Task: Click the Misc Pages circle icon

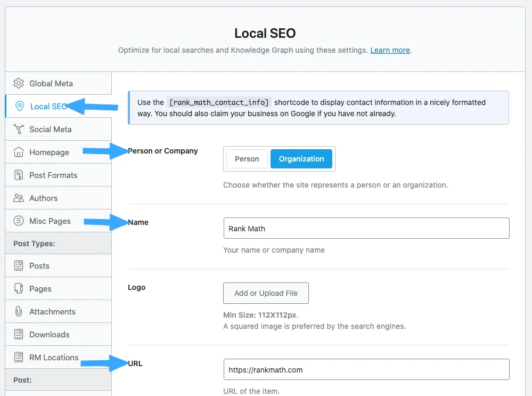Action: click(19, 221)
